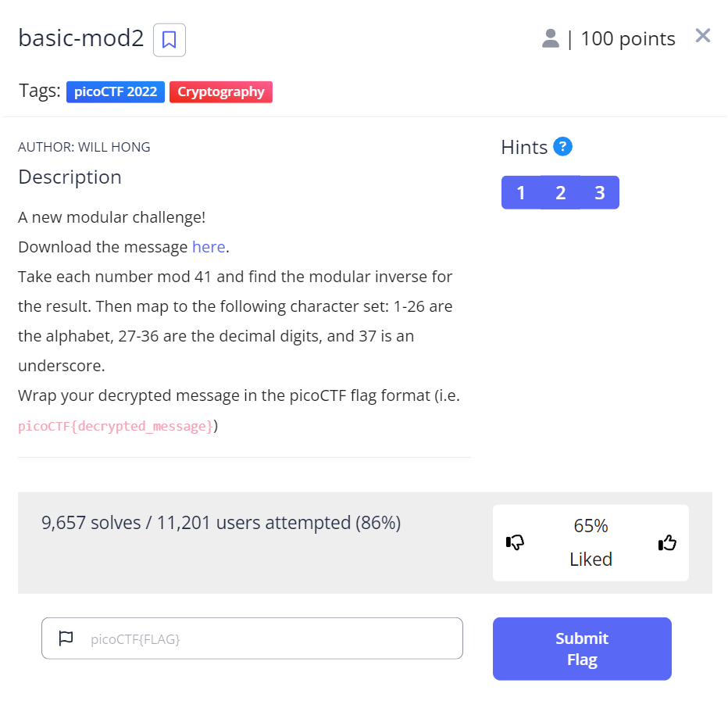728x701 pixels.
Task: Download the message via the "here" link
Action: click(x=209, y=247)
